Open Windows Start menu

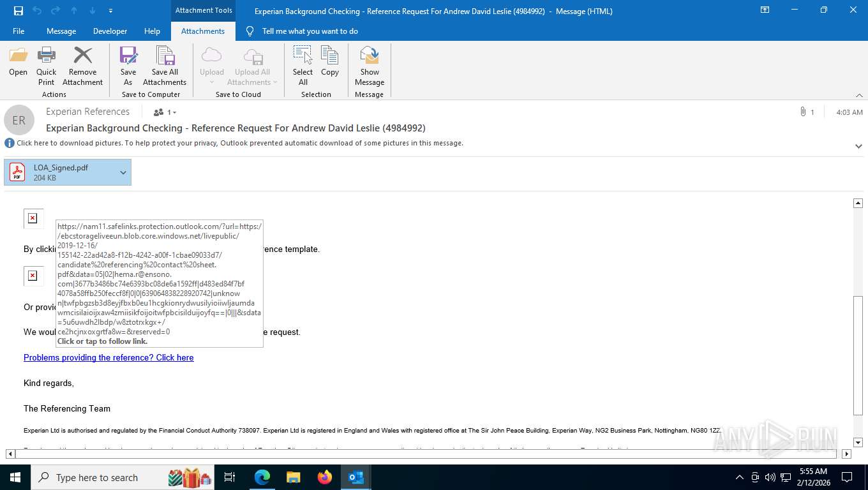(x=15, y=477)
